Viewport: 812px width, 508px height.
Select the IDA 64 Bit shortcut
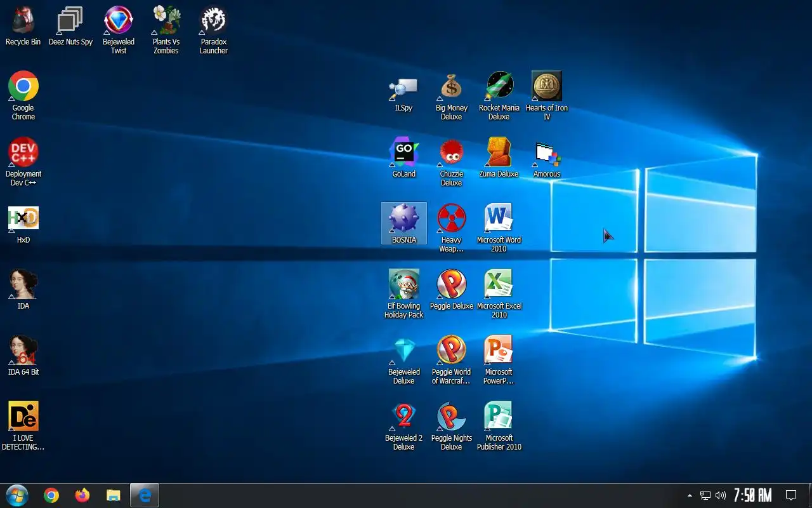point(23,356)
